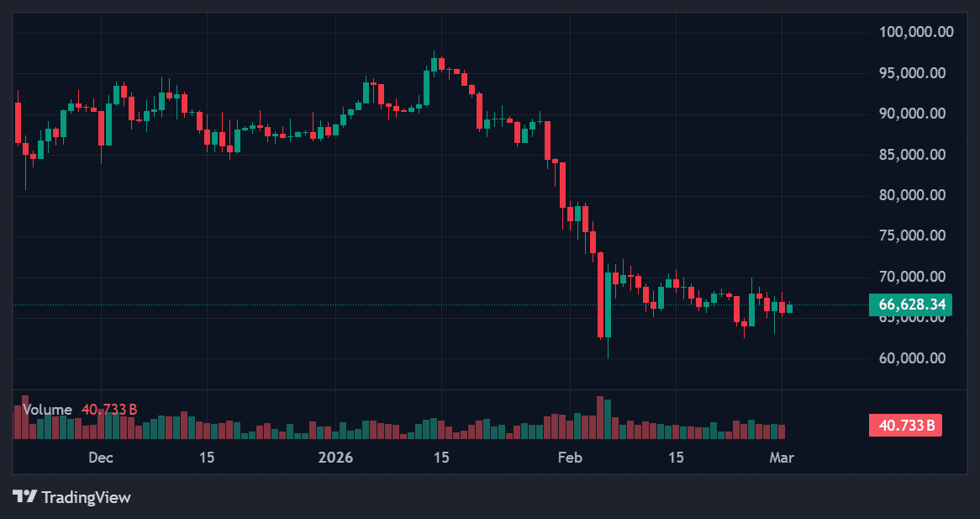Click the Mar label on the time axis
The height and width of the screenshot is (519, 980).
click(x=782, y=458)
